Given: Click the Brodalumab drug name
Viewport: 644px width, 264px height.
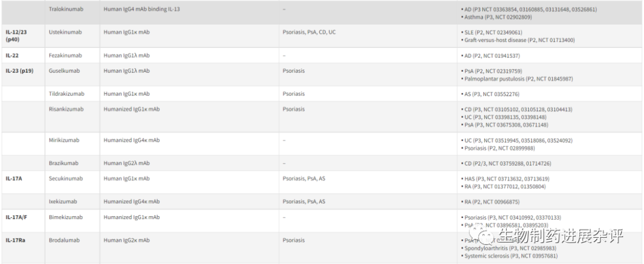Looking at the screenshot, I should (x=64, y=240).
